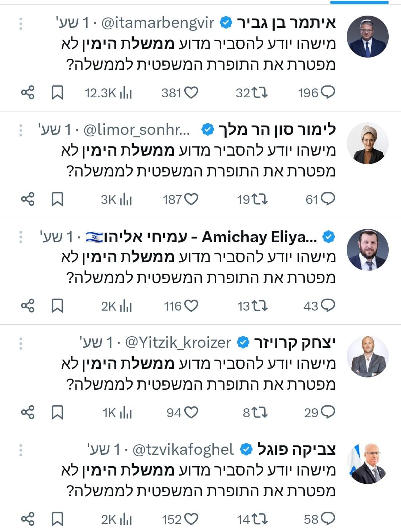Image resolution: width=401 pixels, height=532 pixels.
Task: Open more options for Itamar Ben Gvir's tweet
Action: [x=21, y=23]
